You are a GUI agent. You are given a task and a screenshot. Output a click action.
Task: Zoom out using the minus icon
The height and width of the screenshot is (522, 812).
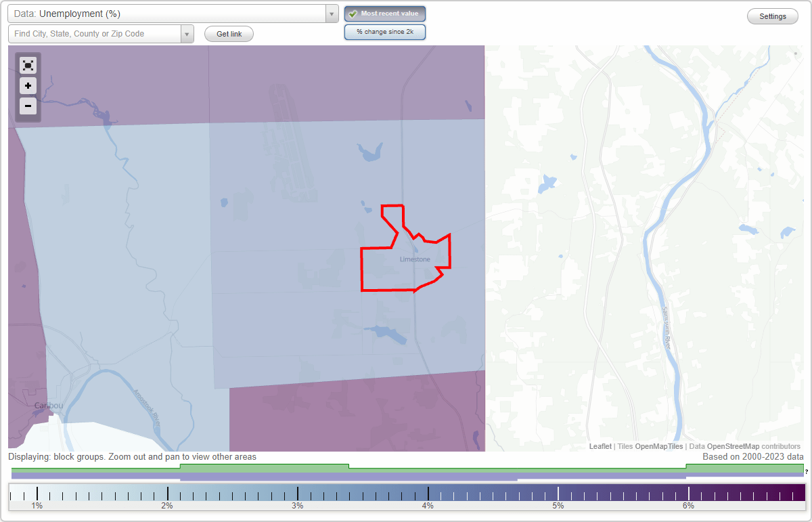28,106
